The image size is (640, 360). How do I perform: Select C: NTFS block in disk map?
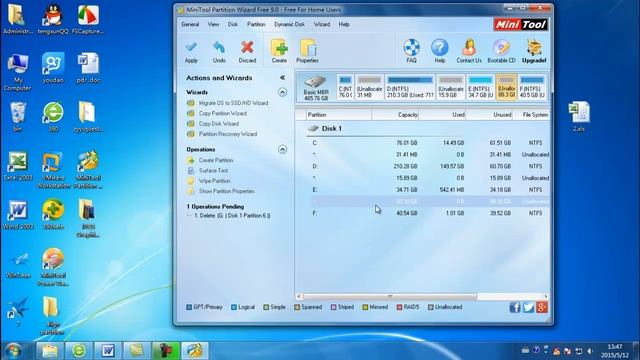(345, 87)
